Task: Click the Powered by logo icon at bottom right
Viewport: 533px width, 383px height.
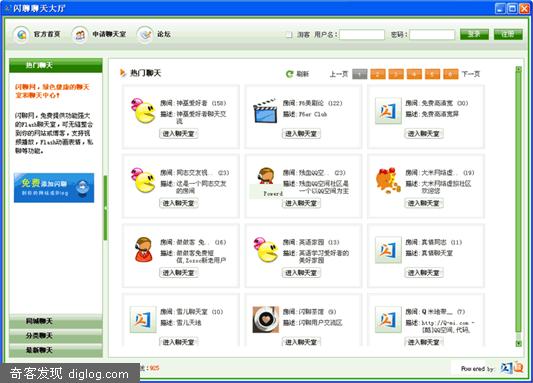Action: pos(511,368)
